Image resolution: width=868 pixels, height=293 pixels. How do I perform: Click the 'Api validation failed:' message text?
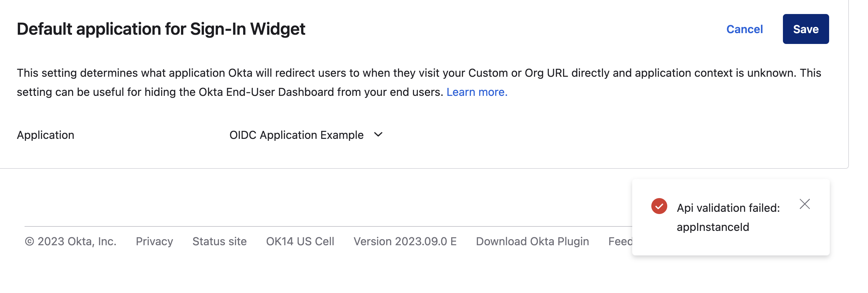(x=728, y=208)
